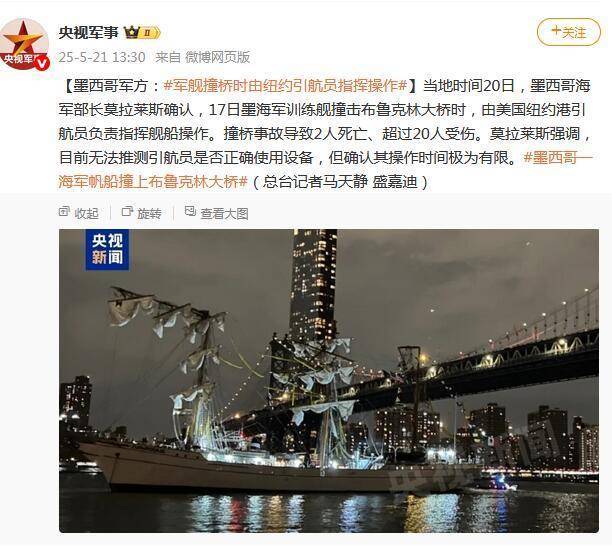The width and height of the screenshot is (612, 548).
Task: Click the red verified V badge
Action: [43, 62]
